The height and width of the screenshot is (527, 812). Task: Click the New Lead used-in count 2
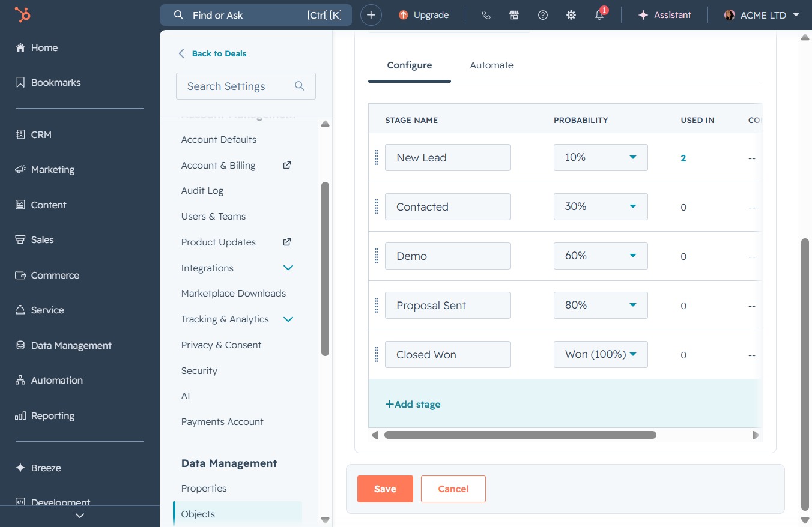683,158
